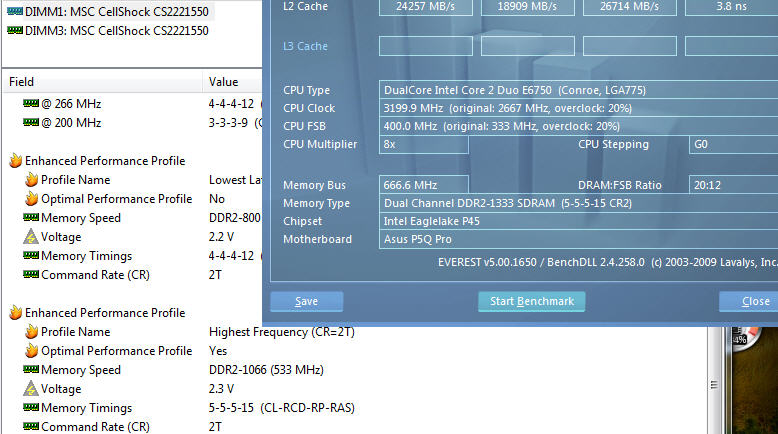The width and height of the screenshot is (778, 434).
Task: Start Benchmark in the EVEREST window
Action: click(532, 301)
